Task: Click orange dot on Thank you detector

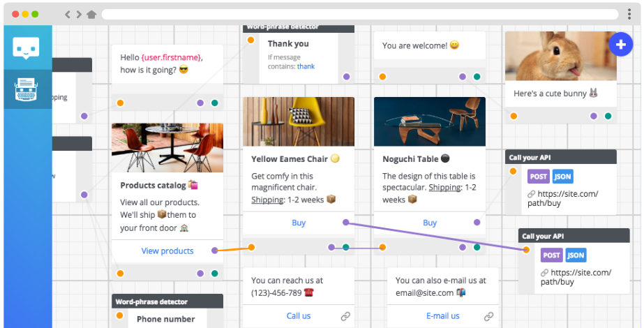Action: [x=250, y=40]
